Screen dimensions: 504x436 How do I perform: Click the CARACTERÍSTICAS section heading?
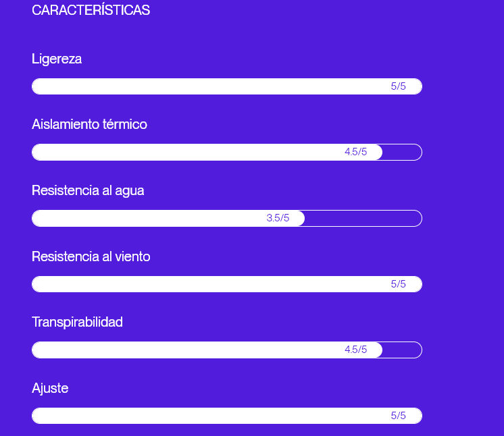(91, 11)
